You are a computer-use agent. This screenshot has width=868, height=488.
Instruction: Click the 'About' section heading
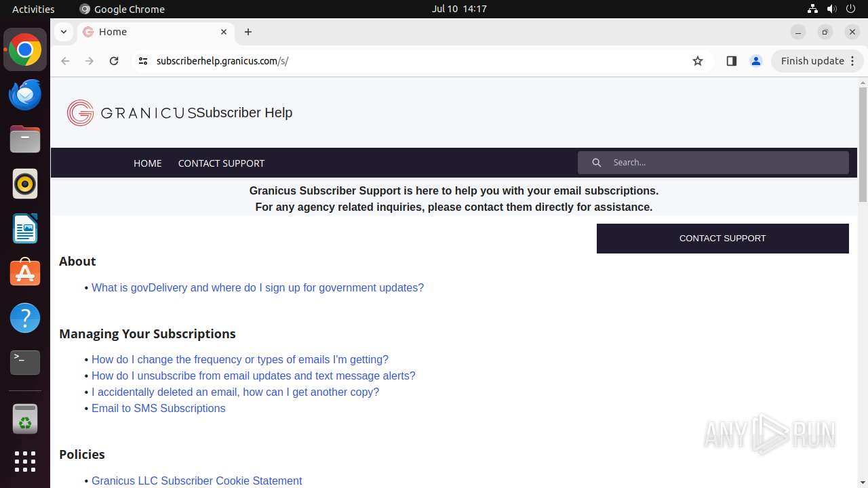(x=77, y=262)
